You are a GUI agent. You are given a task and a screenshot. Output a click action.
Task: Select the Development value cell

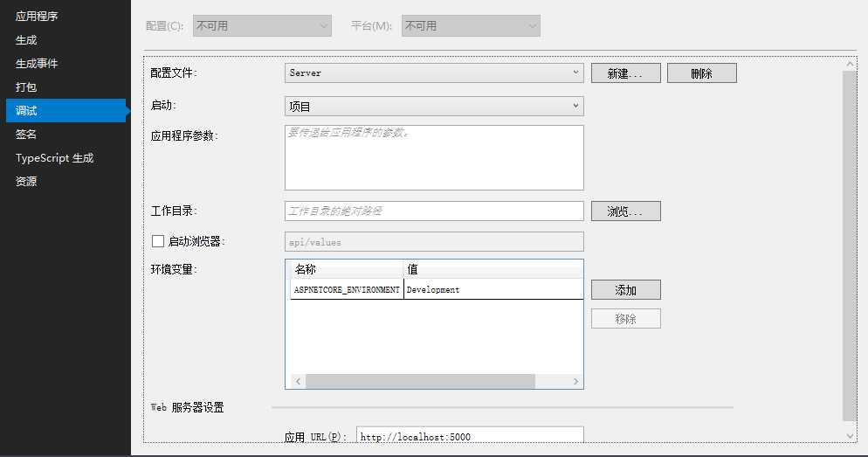pos(493,290)
